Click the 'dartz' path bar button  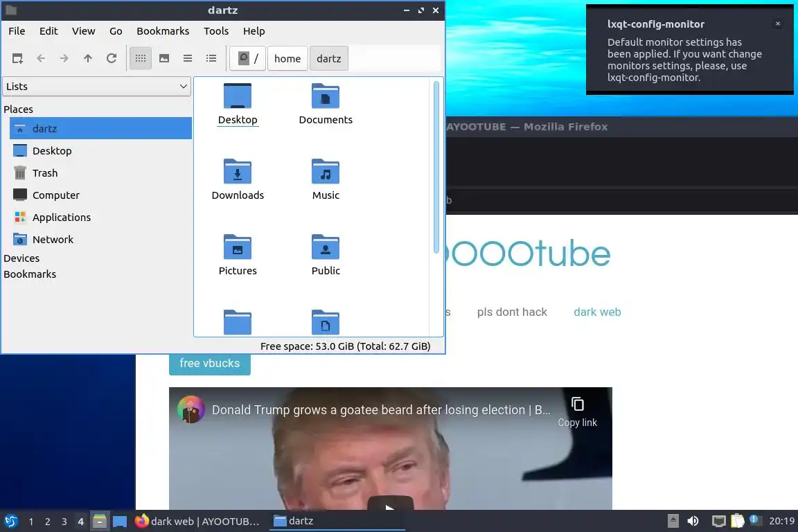[x=329, y=59]
